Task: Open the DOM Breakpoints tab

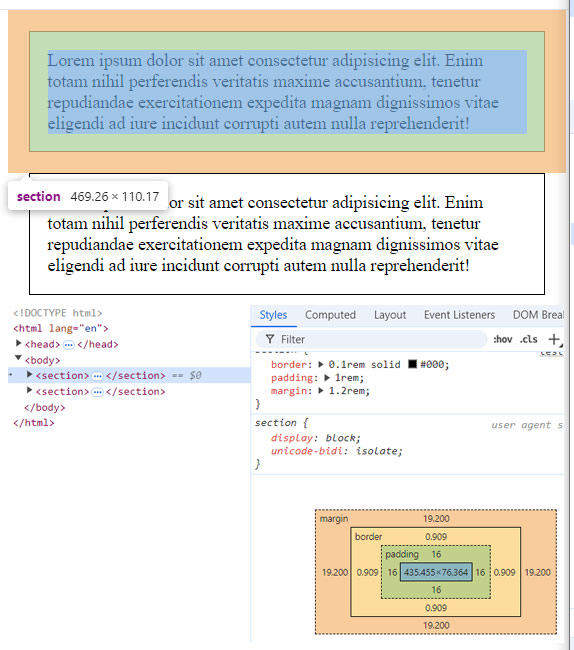Action: point(538,315)
